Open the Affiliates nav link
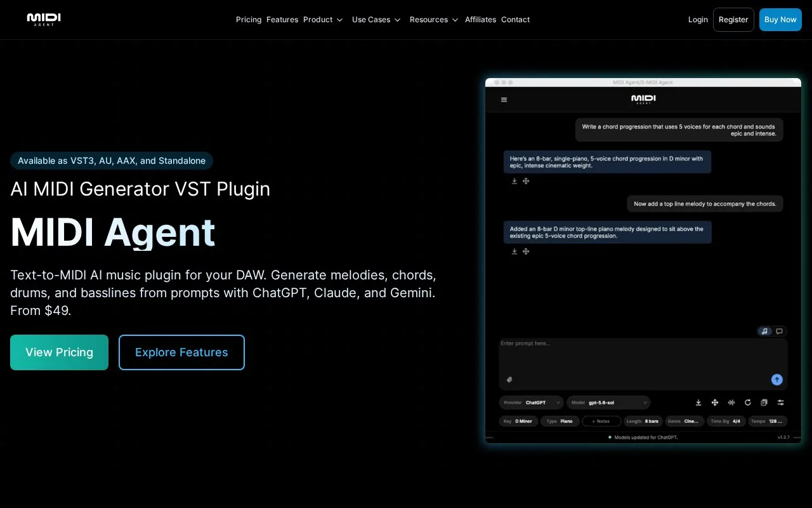Viewport: 812px width, 508px height. click(480, 20)
